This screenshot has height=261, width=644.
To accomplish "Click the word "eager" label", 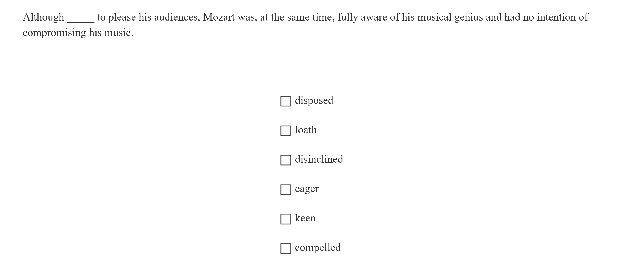I will (x=307, y=189).
